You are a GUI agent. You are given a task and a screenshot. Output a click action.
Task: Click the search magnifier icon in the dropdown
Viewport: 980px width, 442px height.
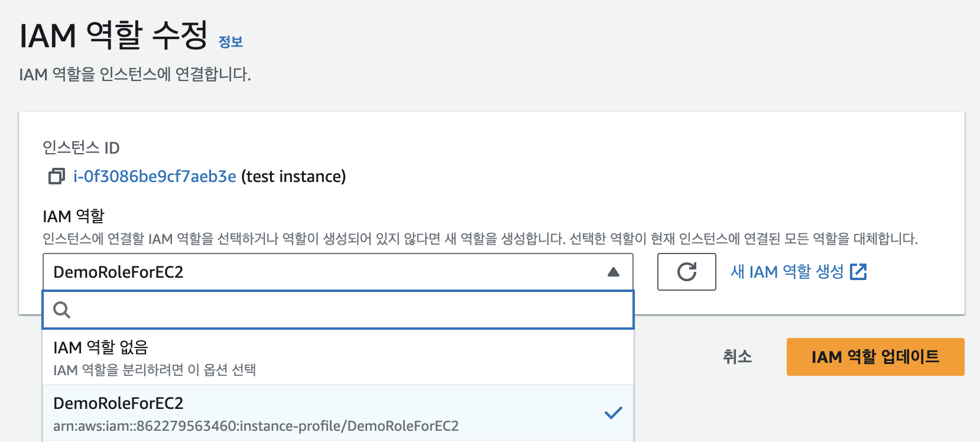coord(61,310)
